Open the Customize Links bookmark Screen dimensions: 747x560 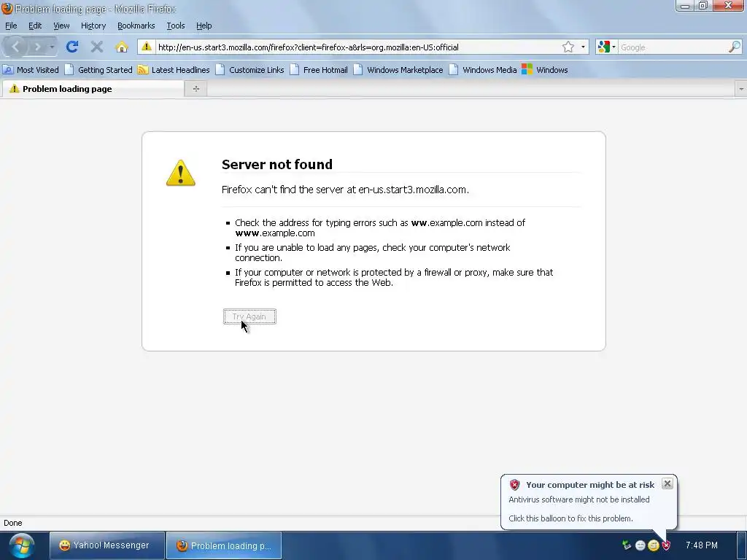coord(250,70)
